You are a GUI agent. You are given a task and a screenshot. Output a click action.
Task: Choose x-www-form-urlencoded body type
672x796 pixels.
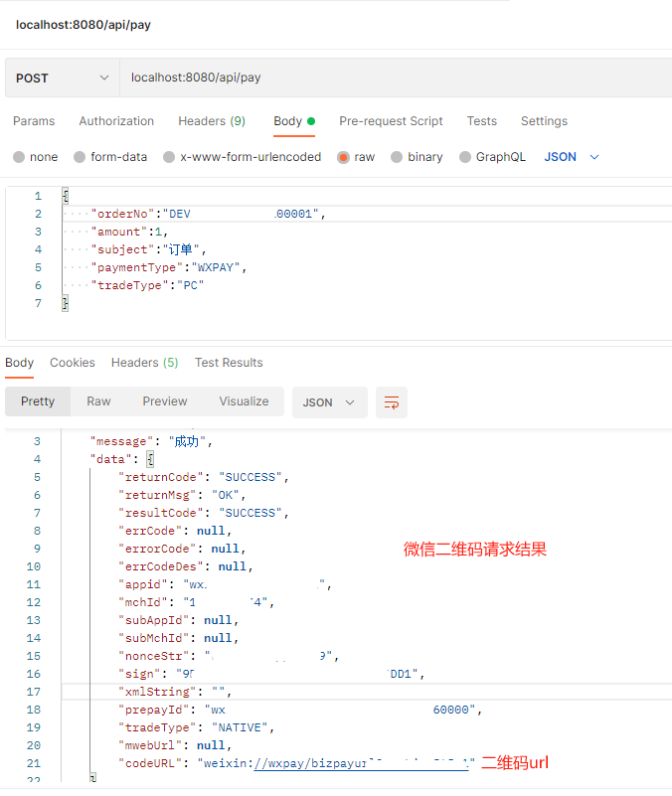169,157
